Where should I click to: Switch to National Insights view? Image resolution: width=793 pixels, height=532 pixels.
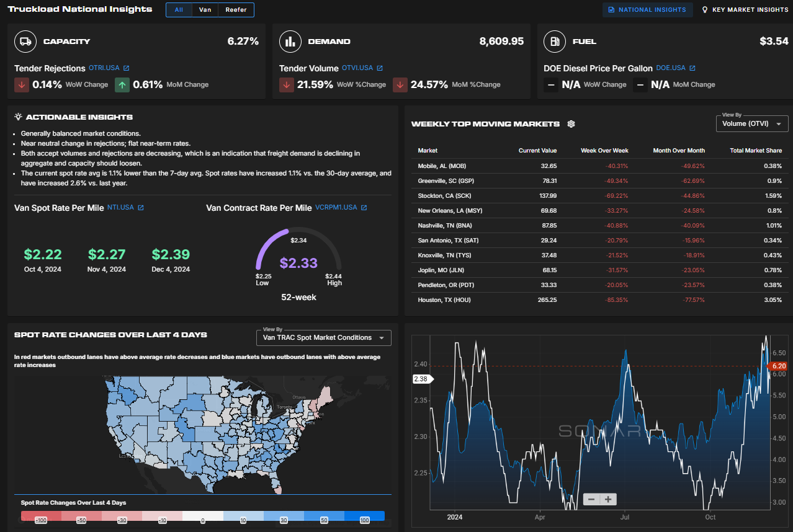point(647,10)
